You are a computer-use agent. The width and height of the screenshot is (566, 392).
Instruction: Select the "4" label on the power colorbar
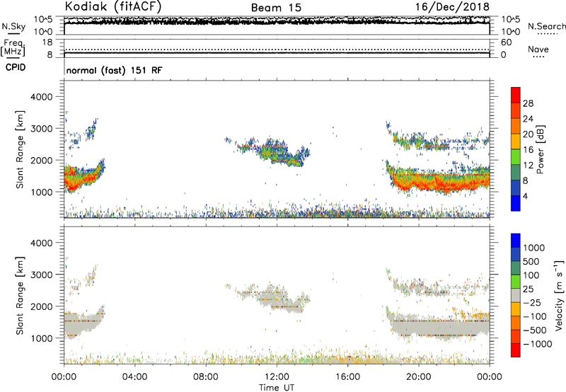click(x=525, y=196)
